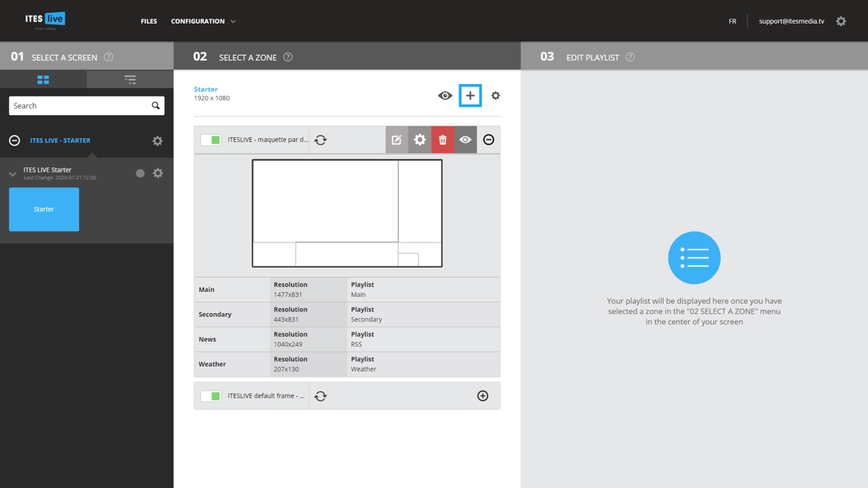
Task: Refresh the ITESLIVE default frame
Action: [x=320, y=396]
